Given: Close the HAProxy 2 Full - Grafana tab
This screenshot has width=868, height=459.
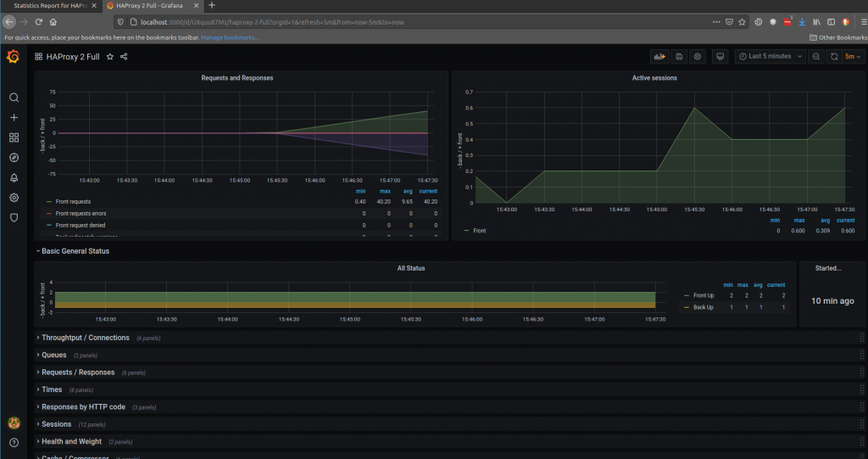Looking at the screenshot, I should coord(196,6).
